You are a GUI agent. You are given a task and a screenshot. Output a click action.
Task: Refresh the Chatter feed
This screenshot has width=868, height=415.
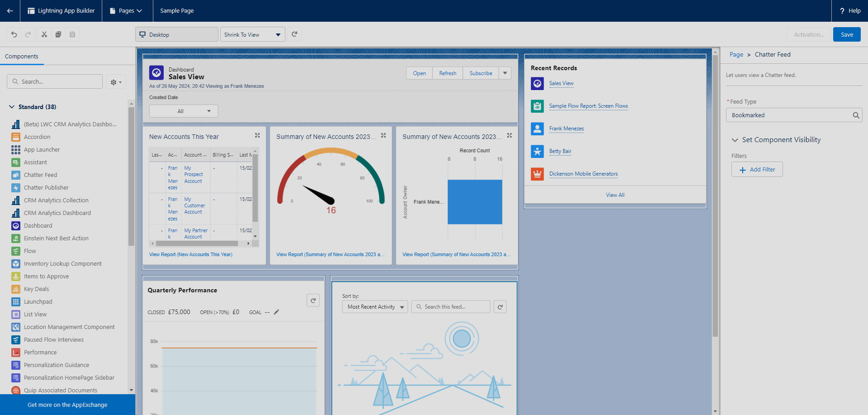(x=500, y=307)
